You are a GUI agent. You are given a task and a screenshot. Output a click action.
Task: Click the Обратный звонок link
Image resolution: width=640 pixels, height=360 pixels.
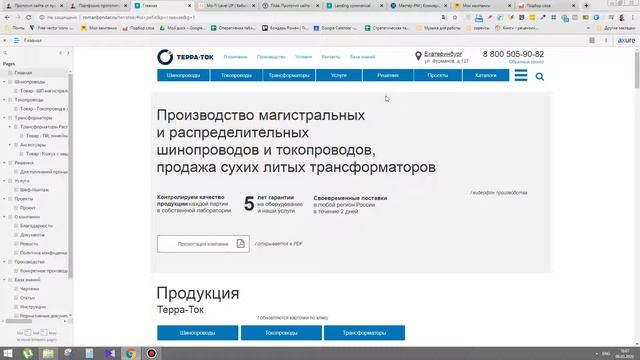[526, 62]
